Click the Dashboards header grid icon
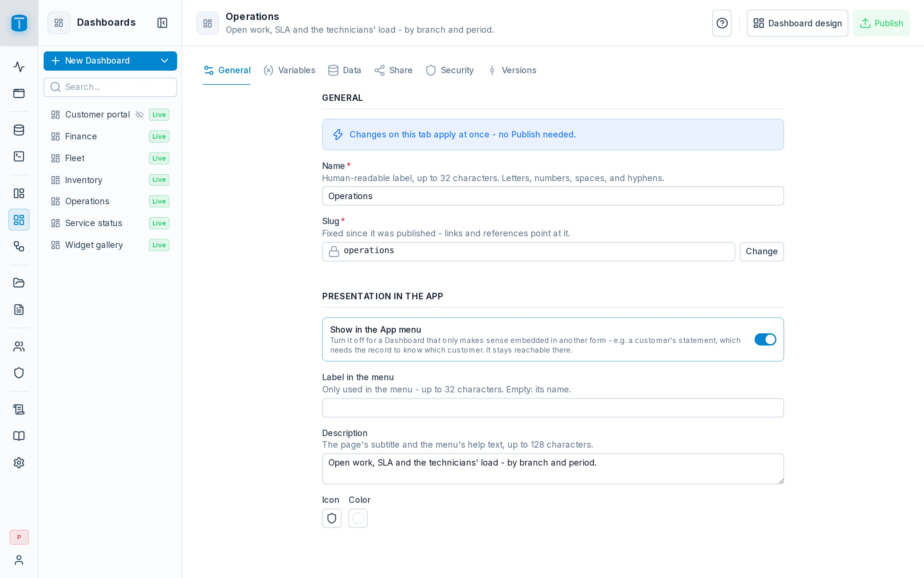924x578 pixels. pyautogui.click(x=59, y=23)
